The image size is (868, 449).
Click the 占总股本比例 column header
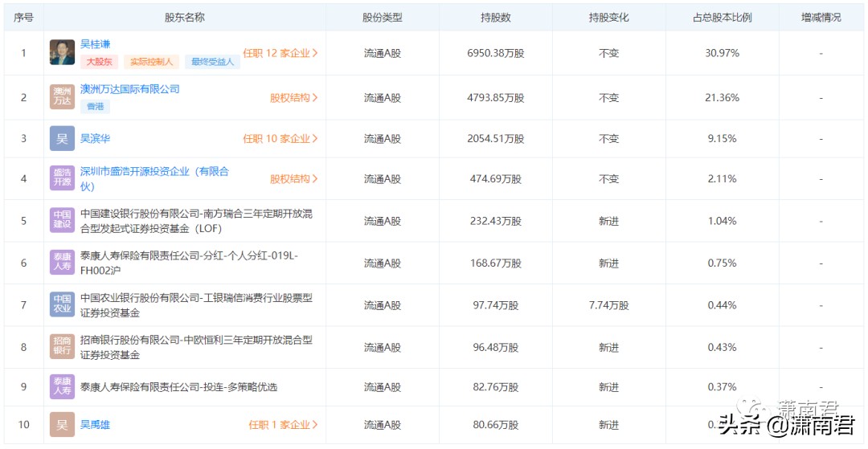coord(723,18)
